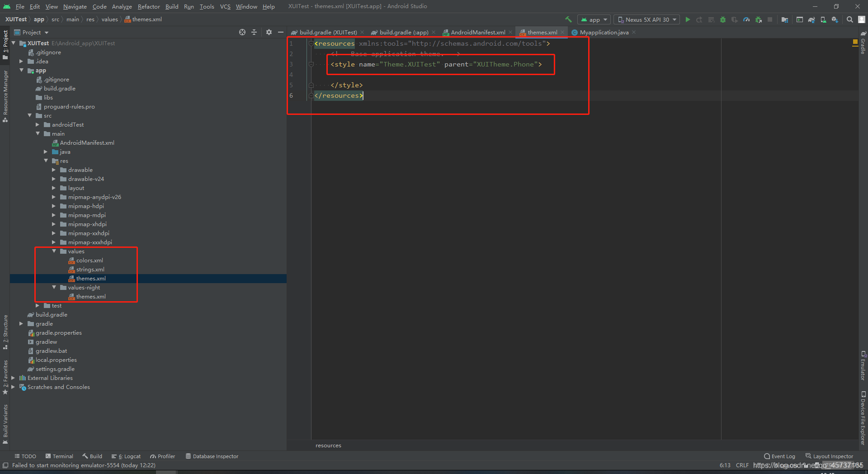Attach debugger to Android process

pos(759,19)
